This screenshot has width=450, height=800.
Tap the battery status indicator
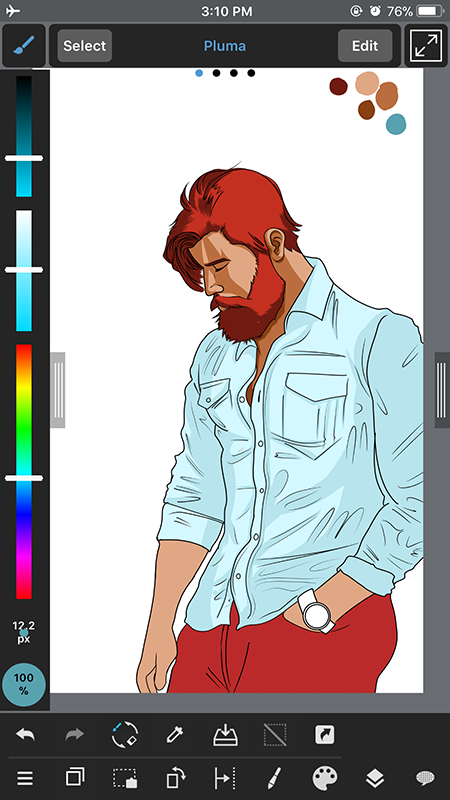coord(429,11)
